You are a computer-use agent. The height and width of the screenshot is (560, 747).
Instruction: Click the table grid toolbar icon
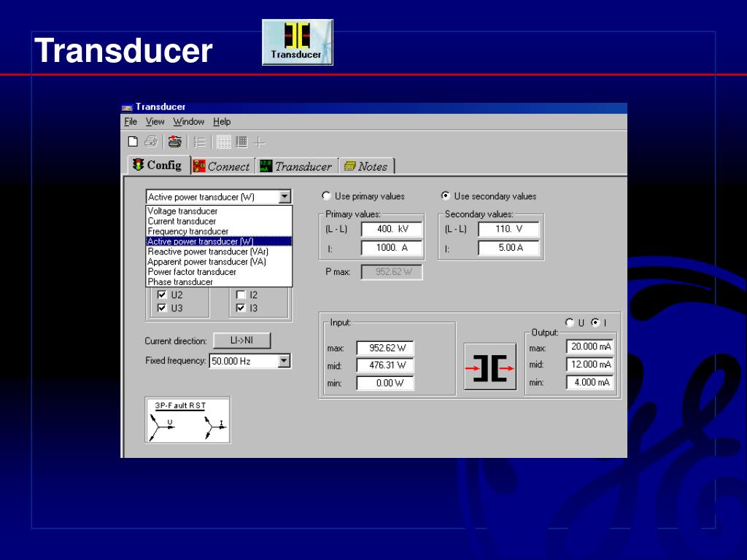[x=241, y=142]
